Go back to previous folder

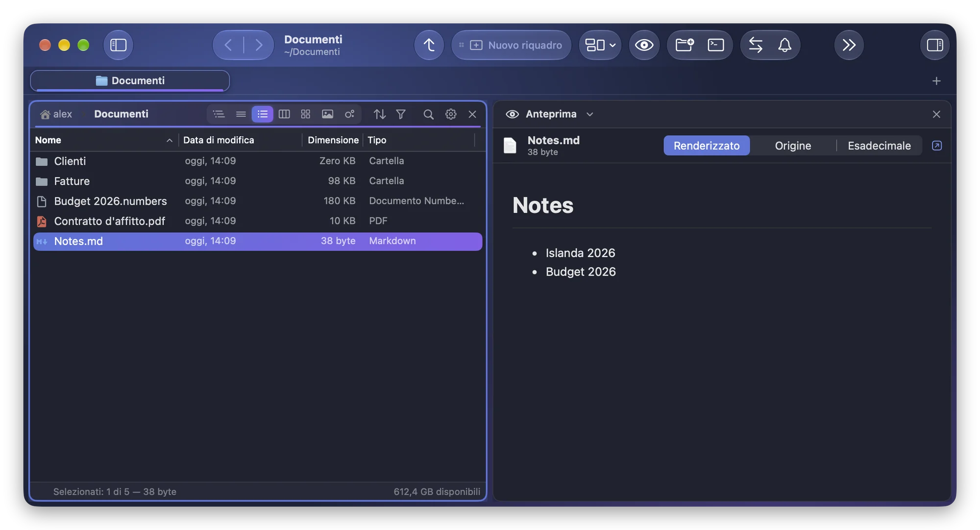tap(228, 45)
